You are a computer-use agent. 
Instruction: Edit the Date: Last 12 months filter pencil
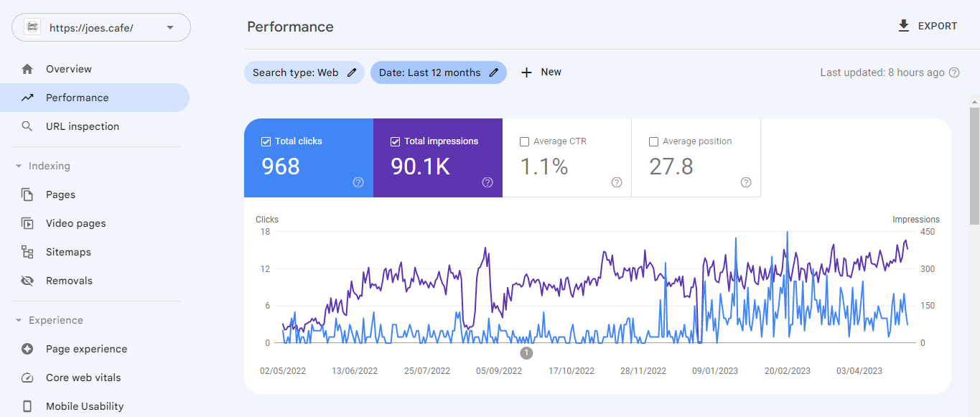[x=494, y=72]
